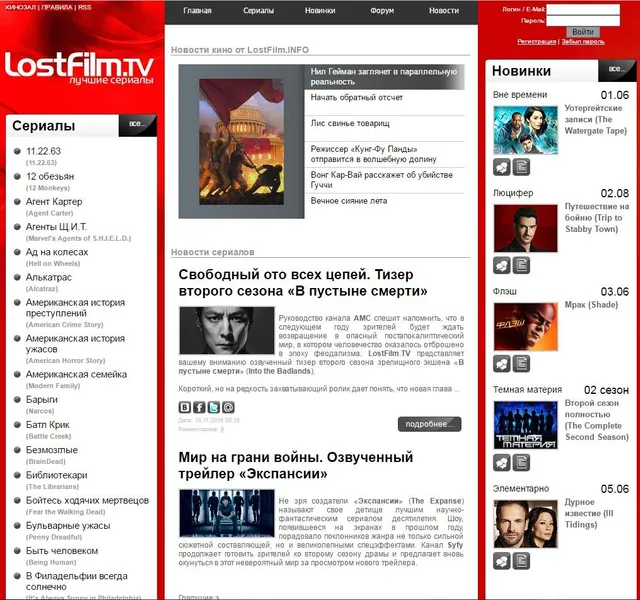Open headline about Нил Гейман
The image size is (640, 600).
click(384, 77)
